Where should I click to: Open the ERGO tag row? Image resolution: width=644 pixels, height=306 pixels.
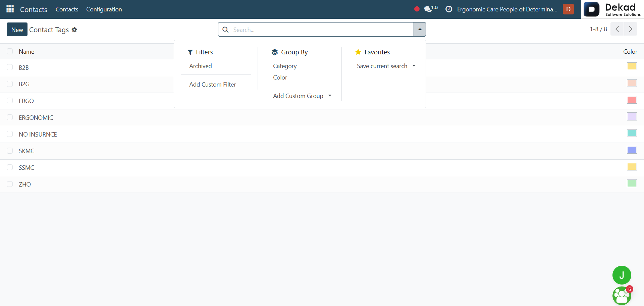tap(322, 101)
